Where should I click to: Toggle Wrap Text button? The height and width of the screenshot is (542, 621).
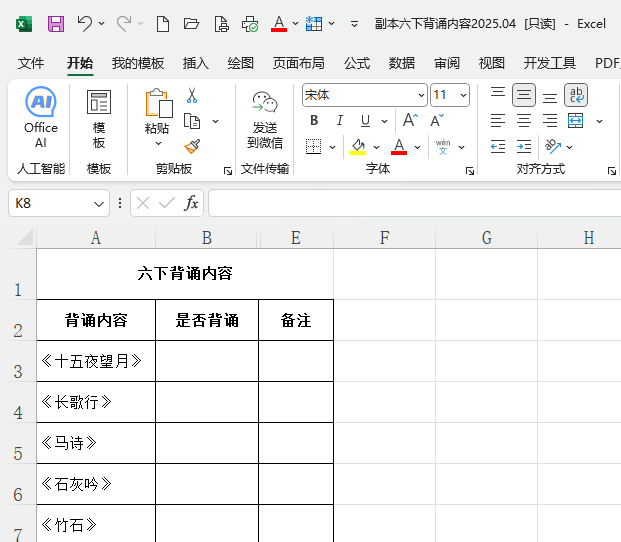tap(576, 95)
